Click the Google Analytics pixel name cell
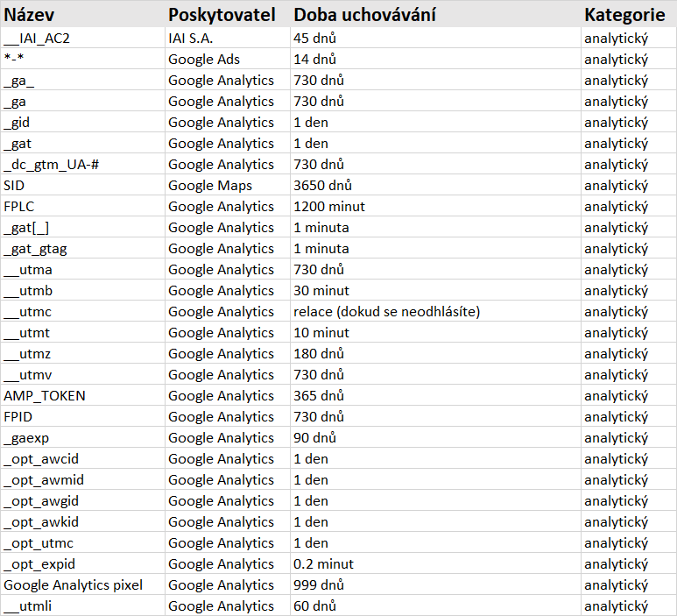This screenshot has height=616, width=677. [73, 584]
